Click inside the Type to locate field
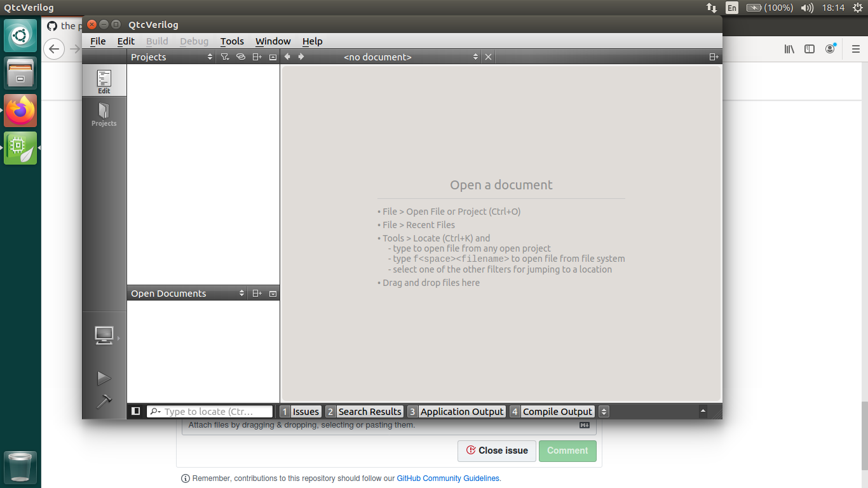 coord(210,411)
